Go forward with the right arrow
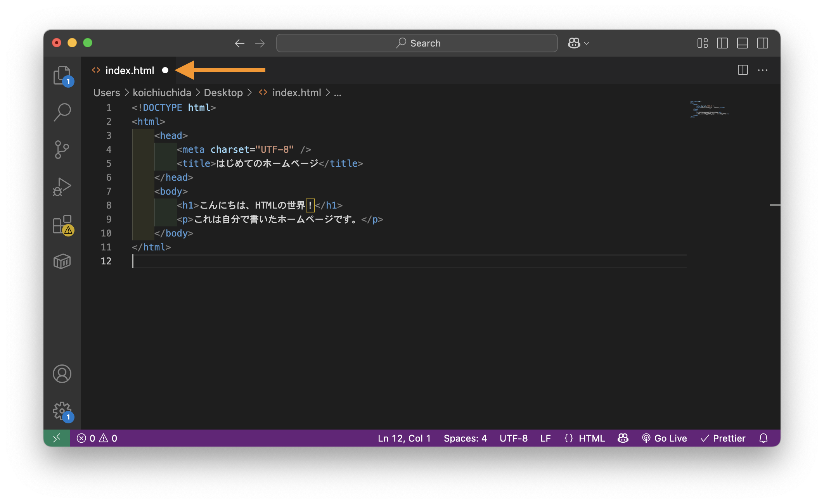 tap(260, 43)
